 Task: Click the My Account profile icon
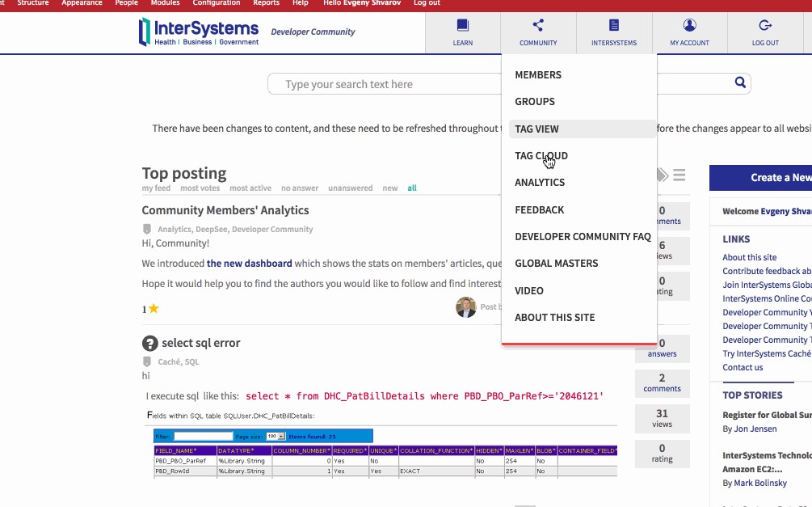pyautogui.click(x=689, y=26)
